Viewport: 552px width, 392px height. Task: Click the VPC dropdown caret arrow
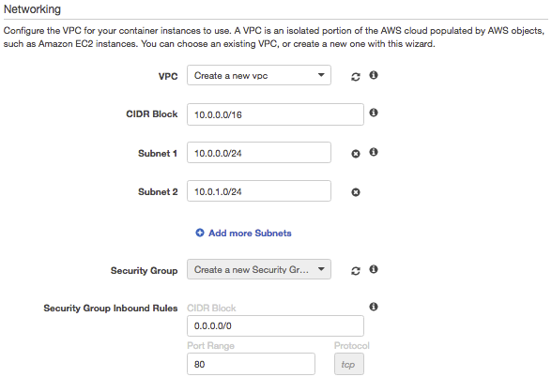(321, 75)
